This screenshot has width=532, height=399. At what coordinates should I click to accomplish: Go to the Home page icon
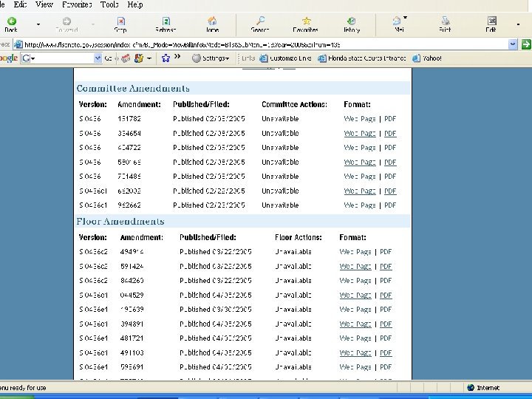(x=212, y=24)
